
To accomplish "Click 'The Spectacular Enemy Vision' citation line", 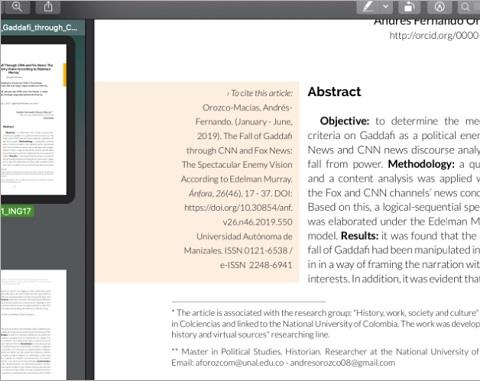I will point(237,165).
